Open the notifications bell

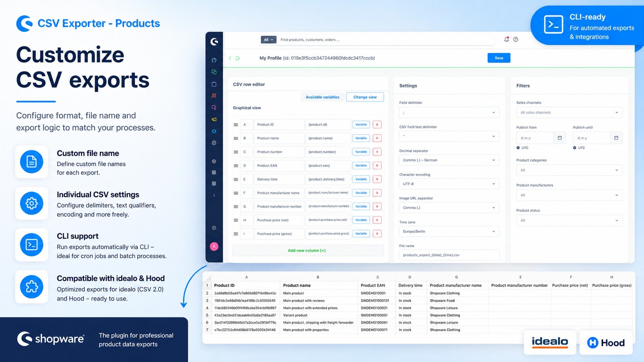click(506, 39)
